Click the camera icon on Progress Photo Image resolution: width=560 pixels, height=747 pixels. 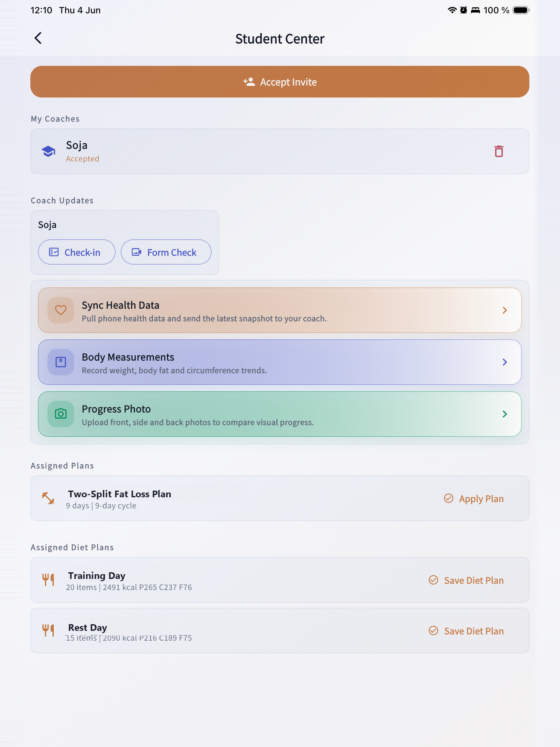[61, 414]
